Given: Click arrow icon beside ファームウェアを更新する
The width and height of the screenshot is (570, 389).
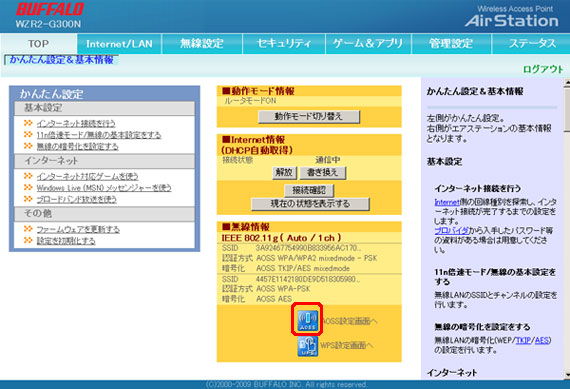Looking at the screenshot, I should click(x=28, y=229).
